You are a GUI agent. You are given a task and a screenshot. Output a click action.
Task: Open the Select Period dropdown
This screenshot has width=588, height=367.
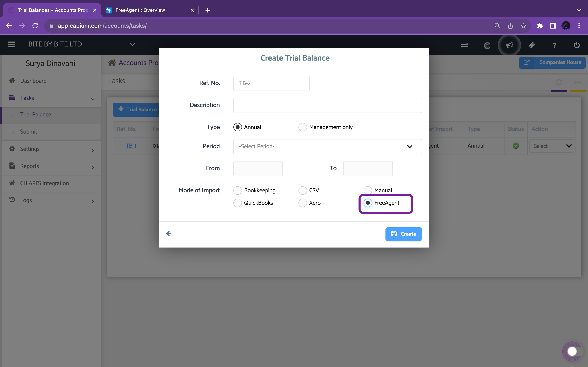(327, 146)
